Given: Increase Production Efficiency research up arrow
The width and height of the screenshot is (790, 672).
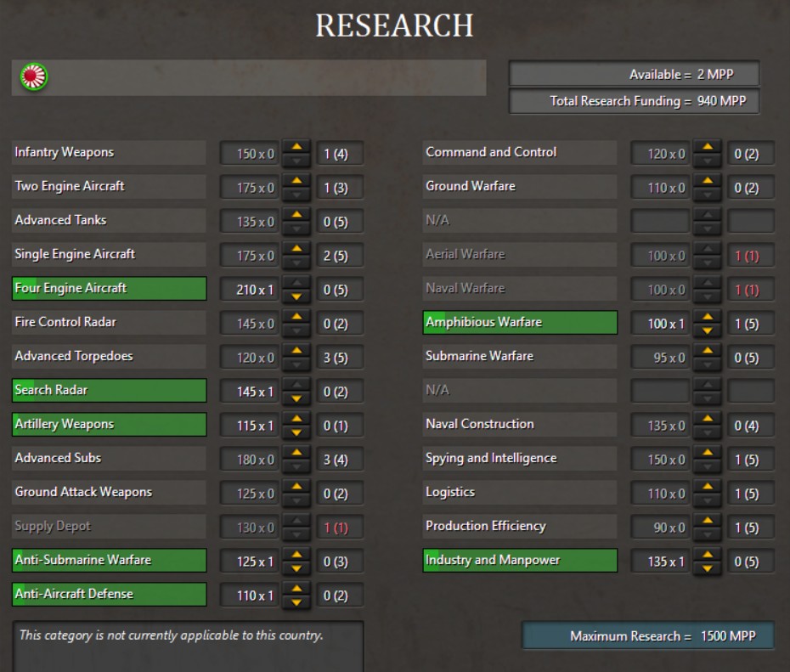Looking at the screenshot, I should click(x=707, y=521).
